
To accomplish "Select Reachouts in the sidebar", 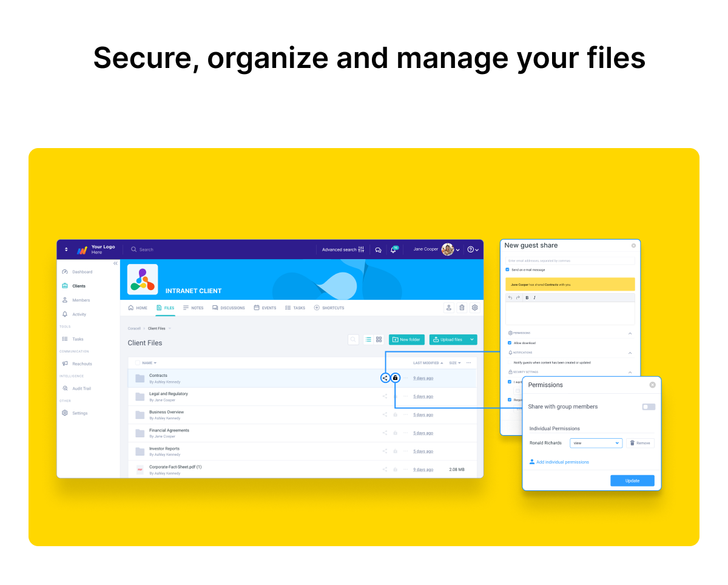I will 82,363.
